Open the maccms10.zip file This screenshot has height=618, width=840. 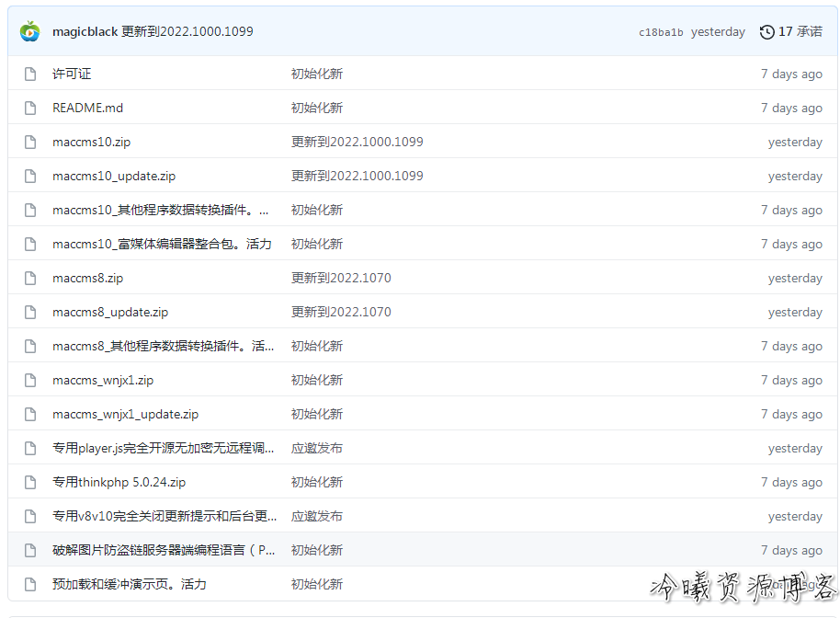[x=92, y=142]
